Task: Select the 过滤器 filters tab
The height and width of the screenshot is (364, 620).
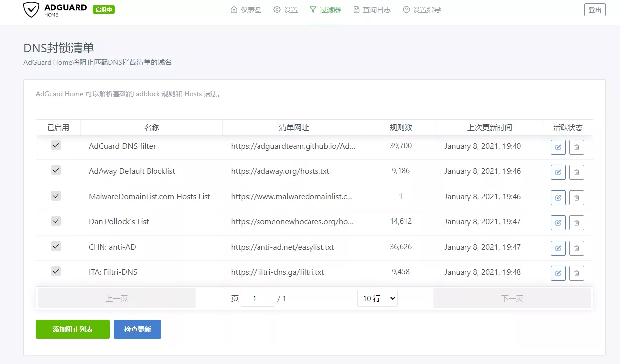Action: [325, 10]
